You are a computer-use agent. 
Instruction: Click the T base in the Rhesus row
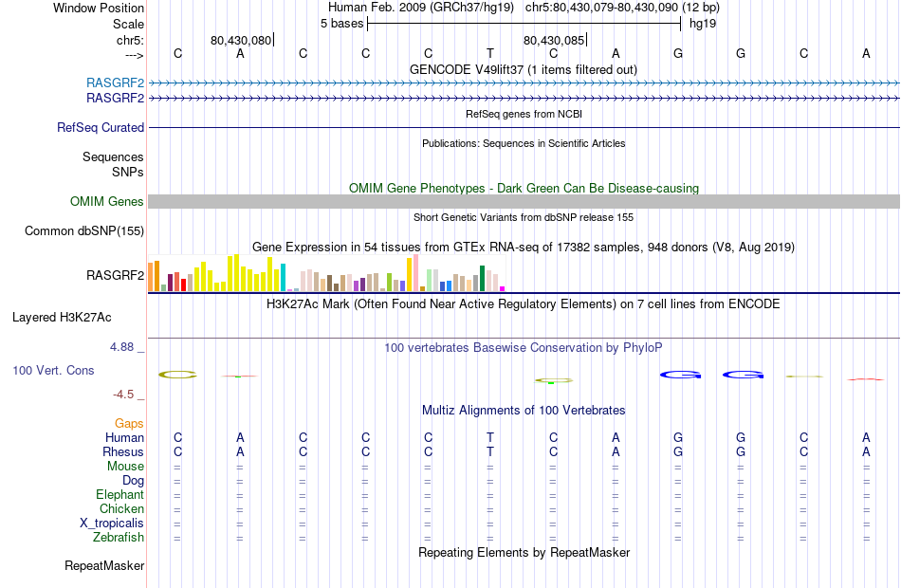490,451
